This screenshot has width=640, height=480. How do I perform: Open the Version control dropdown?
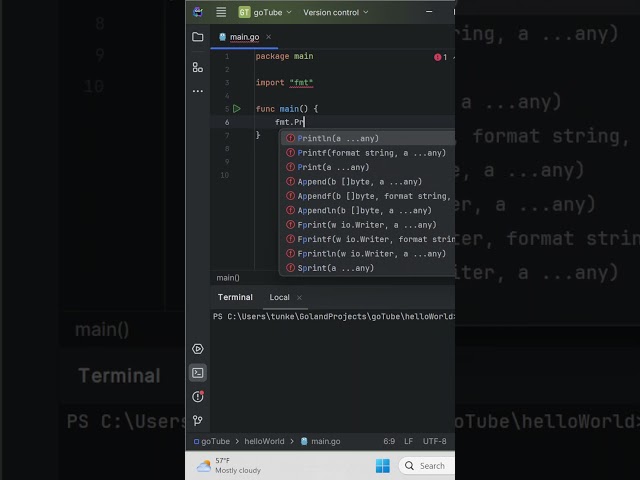(336, 12)
